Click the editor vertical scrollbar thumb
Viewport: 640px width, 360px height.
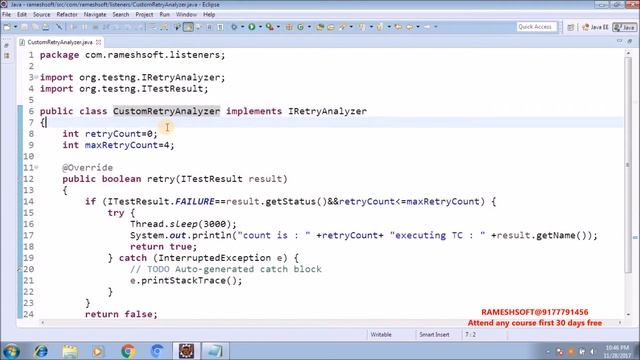point(628,165)
